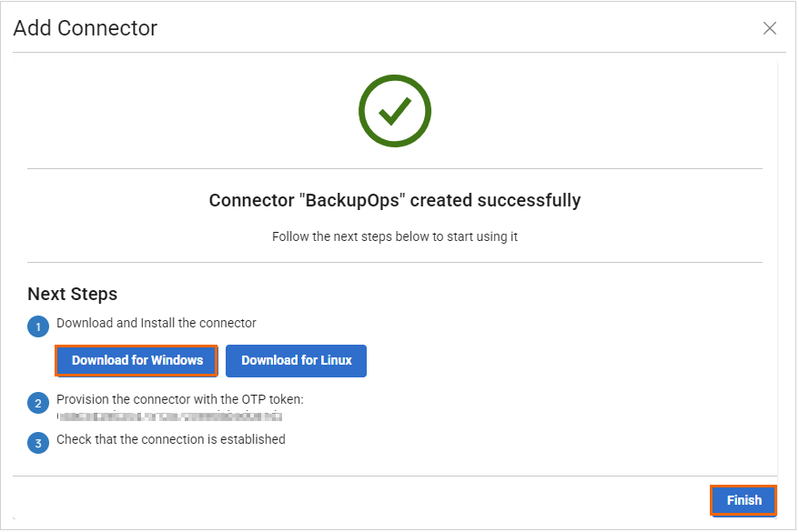Download the connector for Linux
The image size is (799, 532).
(296, 360)
